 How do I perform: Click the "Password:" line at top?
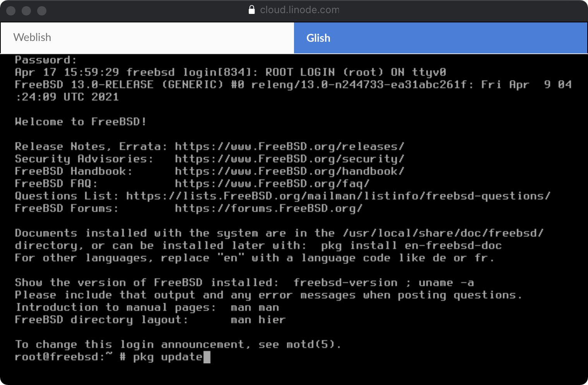coord(46,60)
